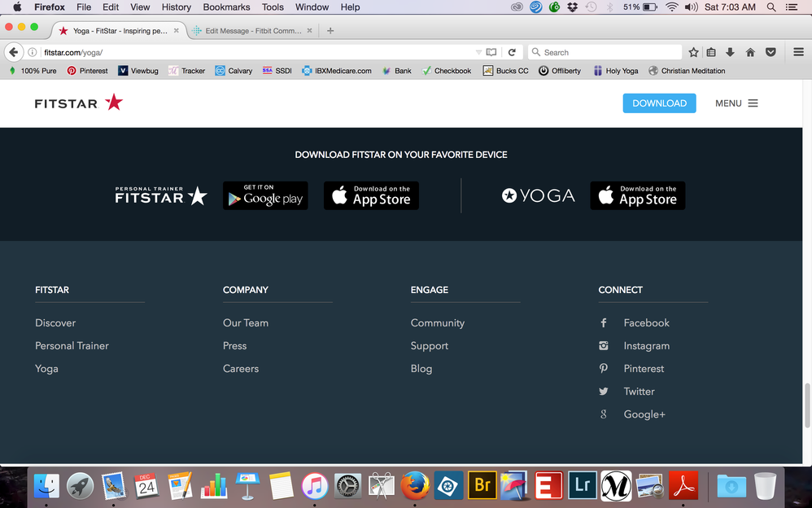Select the Yoga - FitStar tab

[120, 31]
